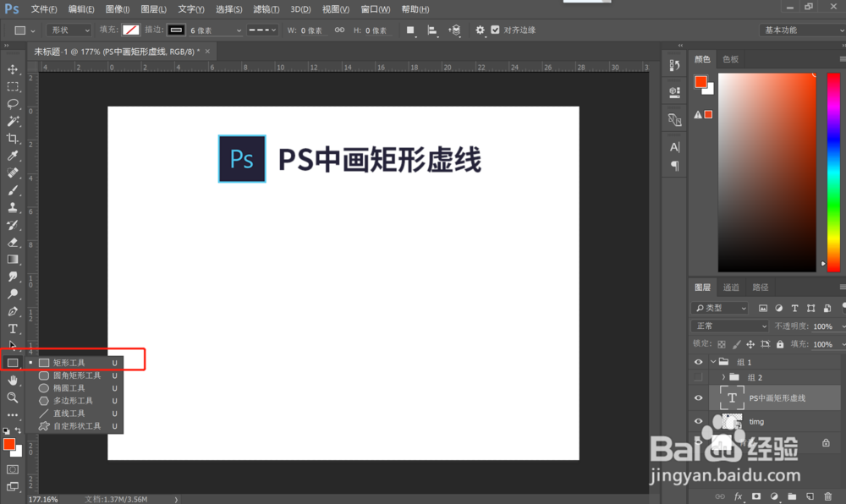
Task: Select the Zoom tool
Action: click(x=13, y=396)
